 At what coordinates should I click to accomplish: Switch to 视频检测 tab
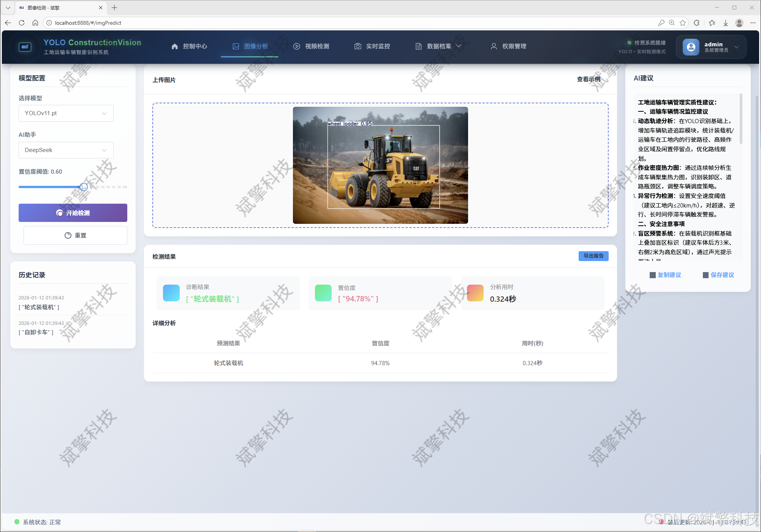pyautogui.click(x=312, y=46)
